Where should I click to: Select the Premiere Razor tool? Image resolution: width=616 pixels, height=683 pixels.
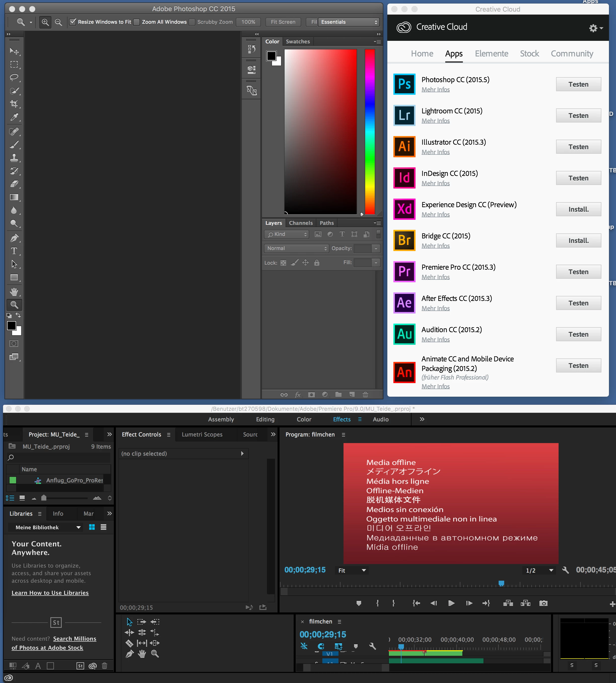129,643
